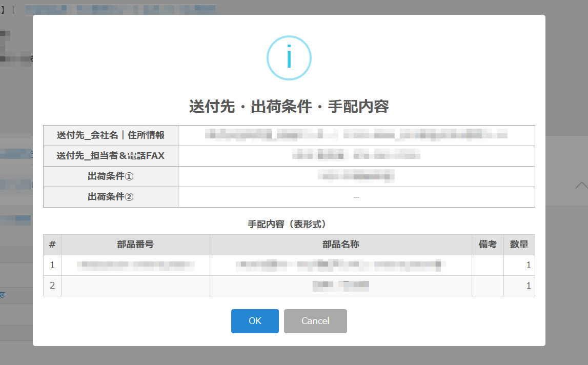
Task: Click the quantity value in row 1
Action: (x=528, y=265)
